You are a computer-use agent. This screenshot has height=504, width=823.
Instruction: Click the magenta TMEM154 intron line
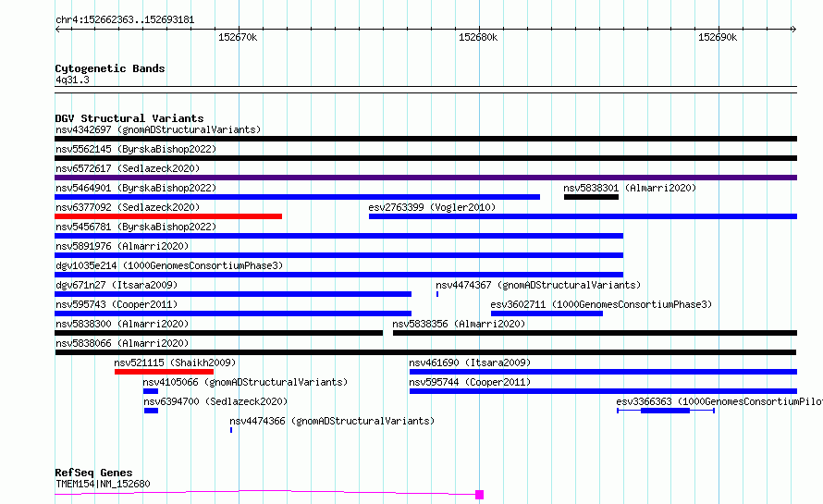pos(265,492)
